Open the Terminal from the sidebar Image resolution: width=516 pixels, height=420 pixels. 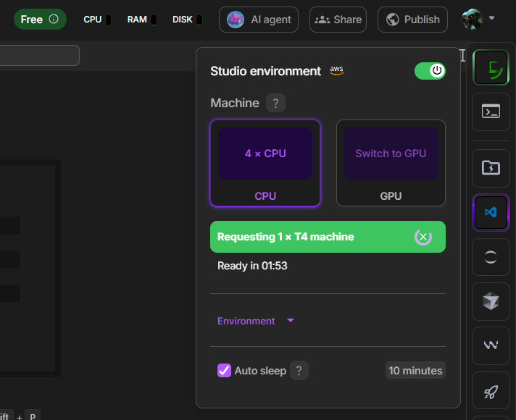(491, 112)
